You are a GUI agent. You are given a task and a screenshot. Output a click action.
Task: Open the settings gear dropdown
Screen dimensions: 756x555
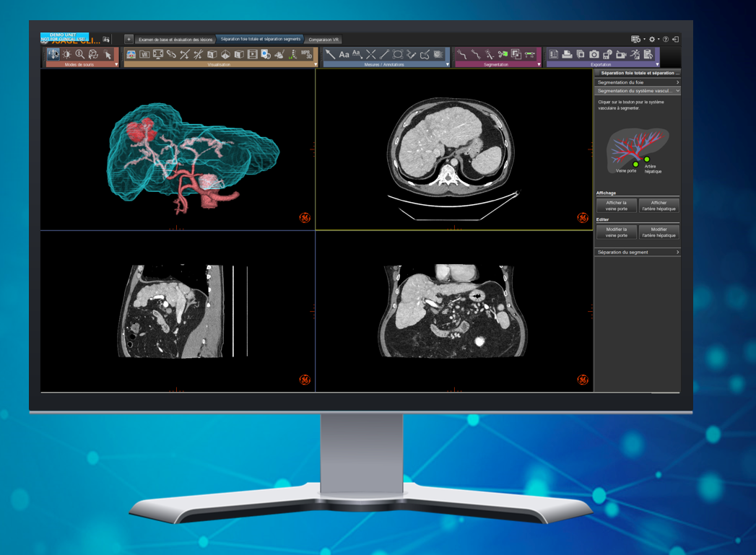[x=653, y=40]
